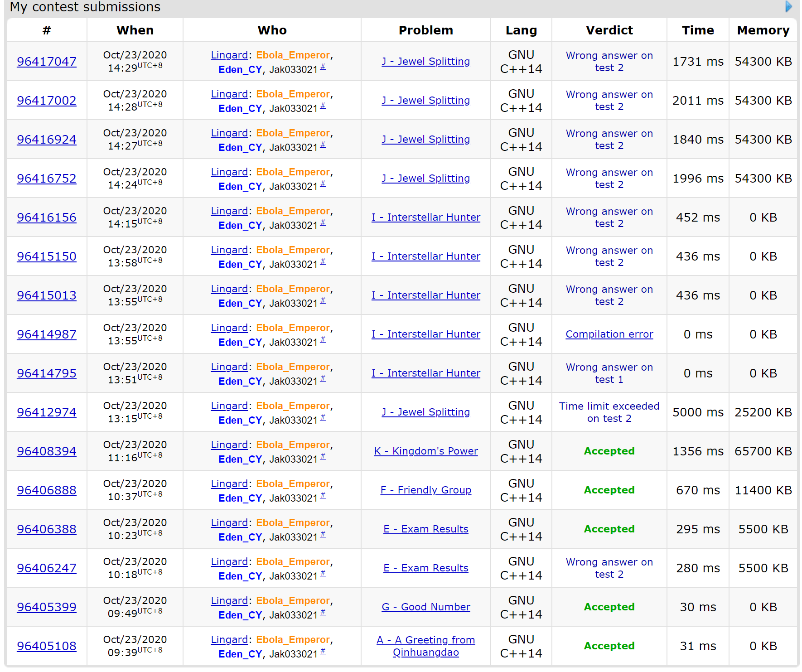This screenshot has height=672, width=802.
Task: View submission 96406247
Action: click(47, 568)
